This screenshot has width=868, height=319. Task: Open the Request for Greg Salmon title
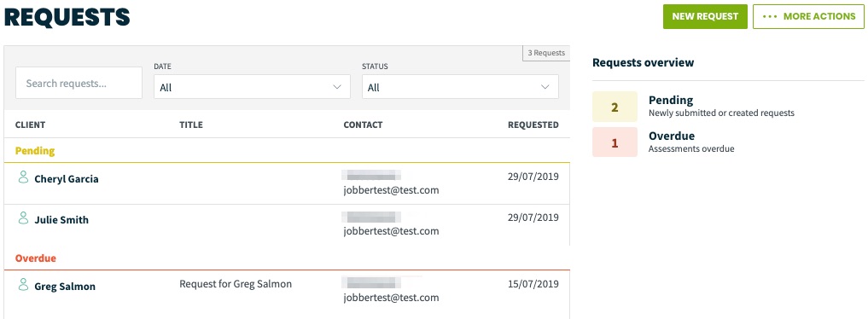(236, 284)
